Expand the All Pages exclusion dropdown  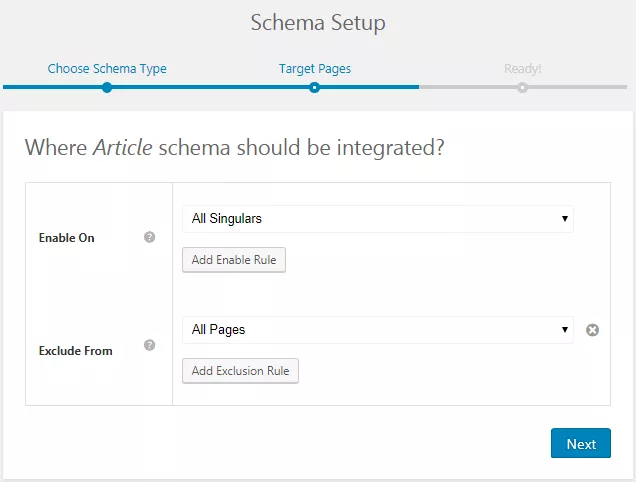pyautogui.click(x=377, y=329)
